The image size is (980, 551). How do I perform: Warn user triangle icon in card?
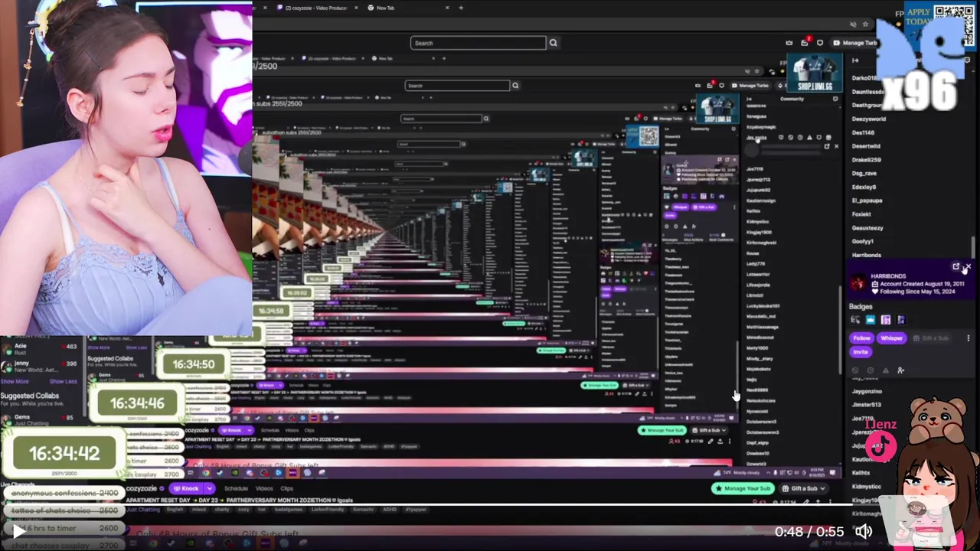point(885,370)
